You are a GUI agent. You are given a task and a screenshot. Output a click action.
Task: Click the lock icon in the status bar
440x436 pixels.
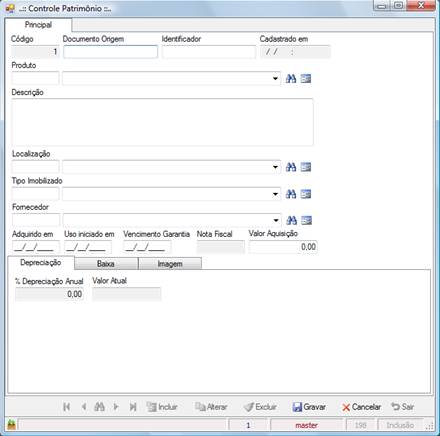[x=11, y=425]
